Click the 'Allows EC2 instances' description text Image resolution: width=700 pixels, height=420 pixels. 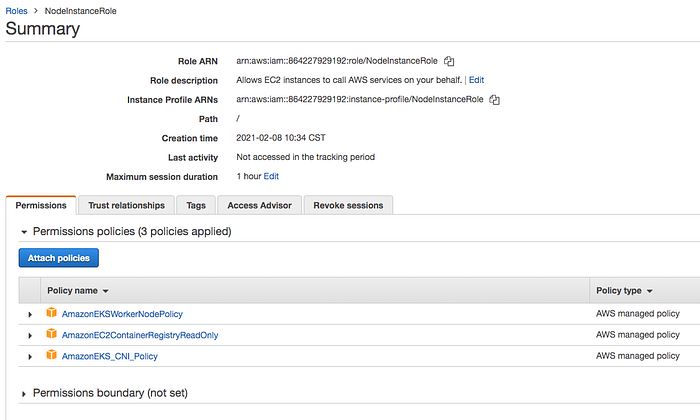[349, 80]
